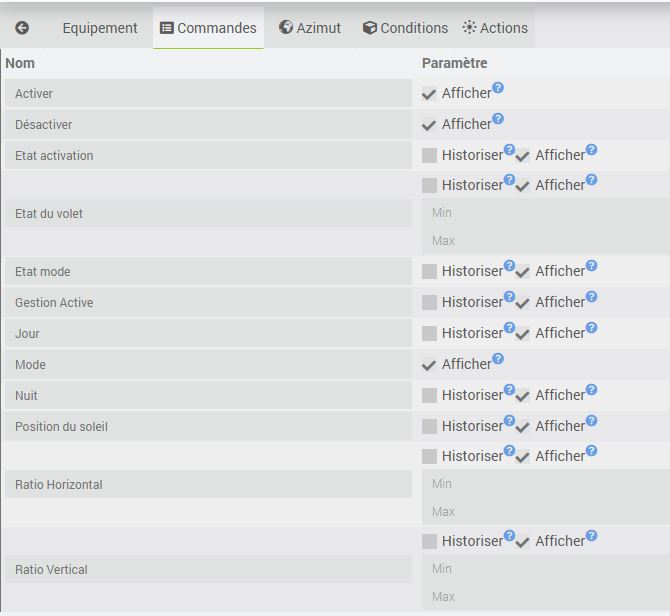The image size is (670, 616).
Task: Enable Historiser for Ratio Horizontal
Action: point(430,457)
